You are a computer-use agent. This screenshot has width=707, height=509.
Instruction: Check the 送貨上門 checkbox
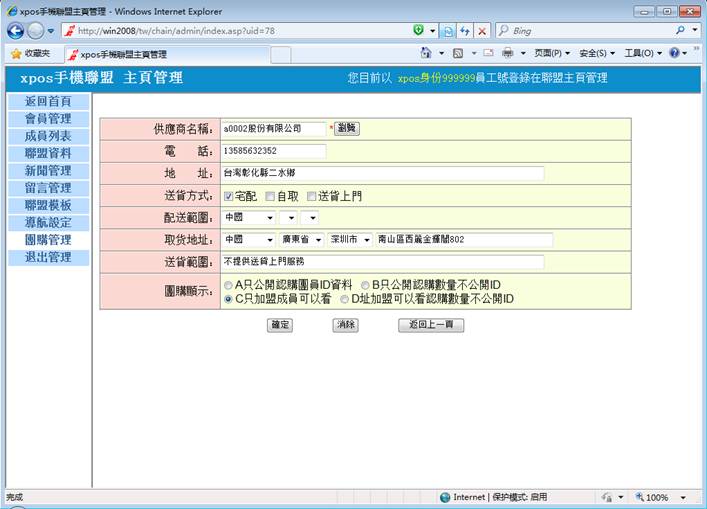click(x=311, y=196)
